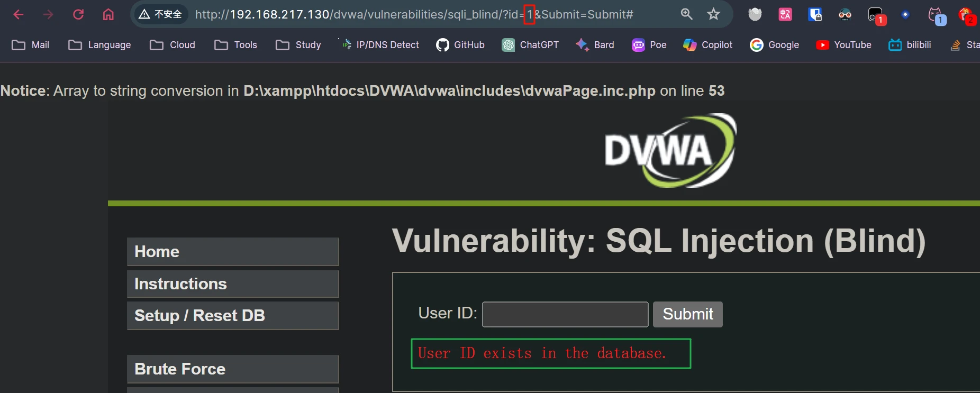Reload the DVWA page
This screenshot has height=393, width=980.
coord(78,14)
